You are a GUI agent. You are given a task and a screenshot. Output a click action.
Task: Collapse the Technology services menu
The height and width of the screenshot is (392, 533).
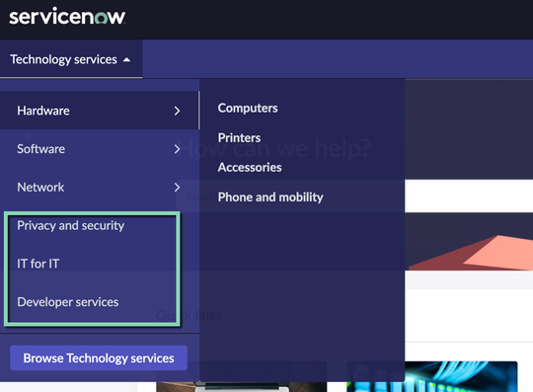click(x=71, y=59)
